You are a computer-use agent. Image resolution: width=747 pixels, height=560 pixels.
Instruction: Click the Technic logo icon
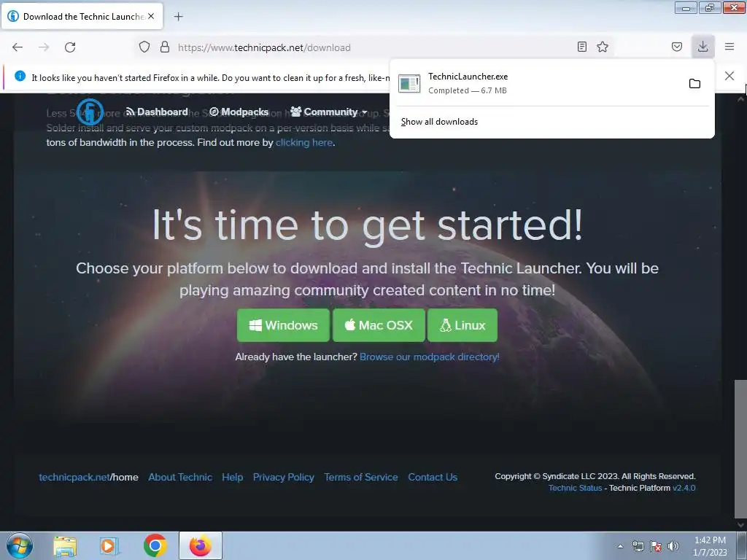(90, 112)
